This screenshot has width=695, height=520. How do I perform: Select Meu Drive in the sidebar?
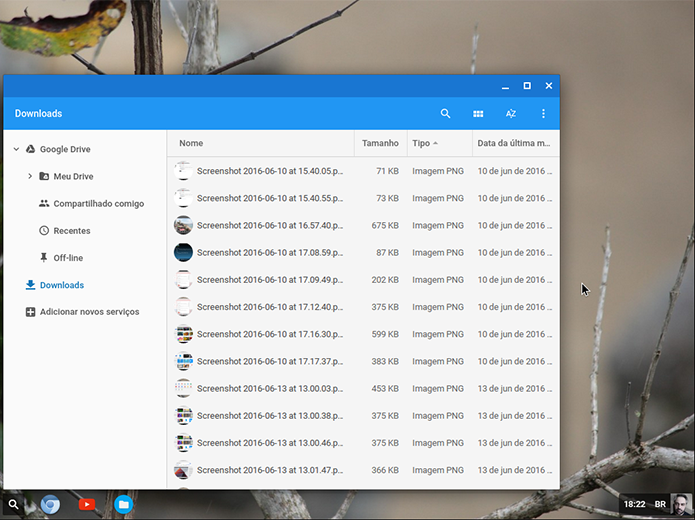(73, 176)
